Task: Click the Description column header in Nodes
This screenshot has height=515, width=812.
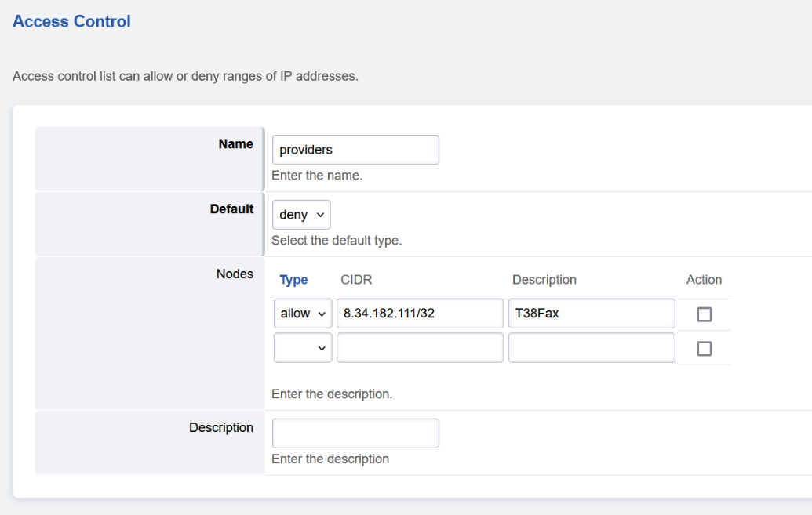Action: pyautogui.click(x=544, y=280)
